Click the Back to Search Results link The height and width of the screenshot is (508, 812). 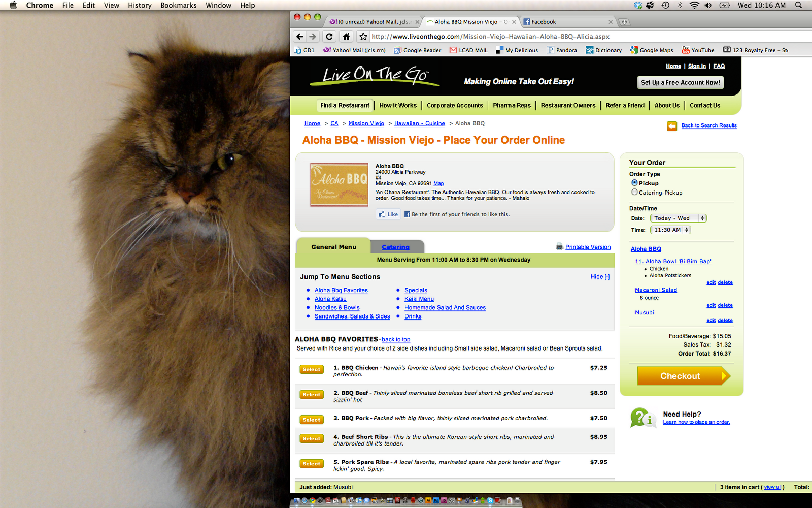(709, 125)
